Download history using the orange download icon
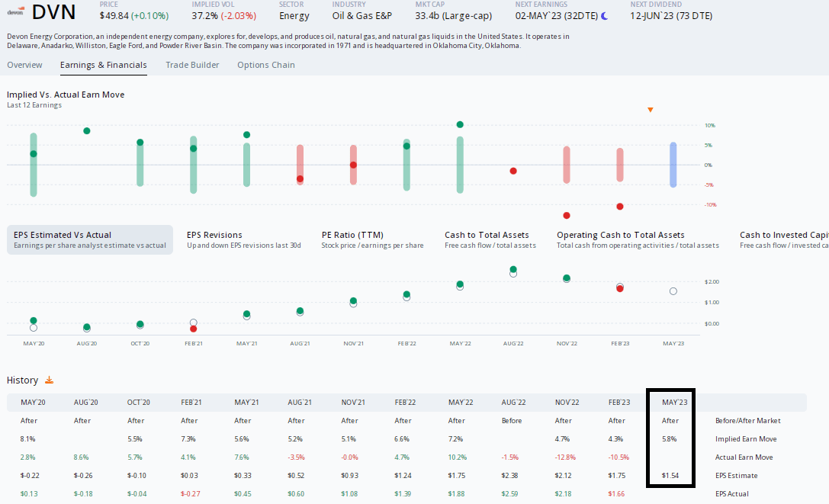 pyautogui.click(x=49, y=380)
